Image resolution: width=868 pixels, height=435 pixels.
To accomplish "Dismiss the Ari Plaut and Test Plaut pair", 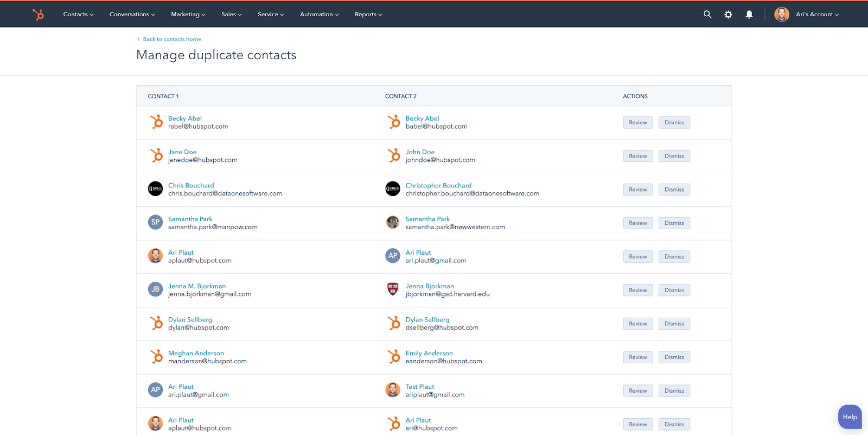I will tap(674, 391).
